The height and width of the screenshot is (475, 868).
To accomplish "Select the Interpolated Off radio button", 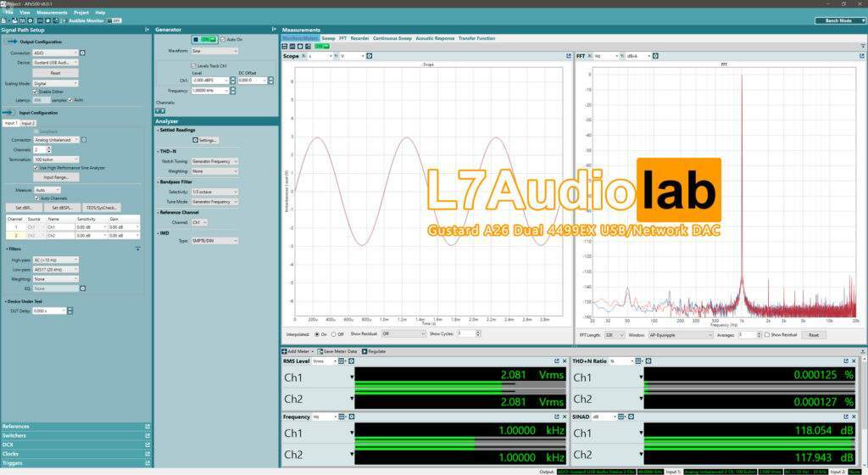I will click(x=333, y=334).
